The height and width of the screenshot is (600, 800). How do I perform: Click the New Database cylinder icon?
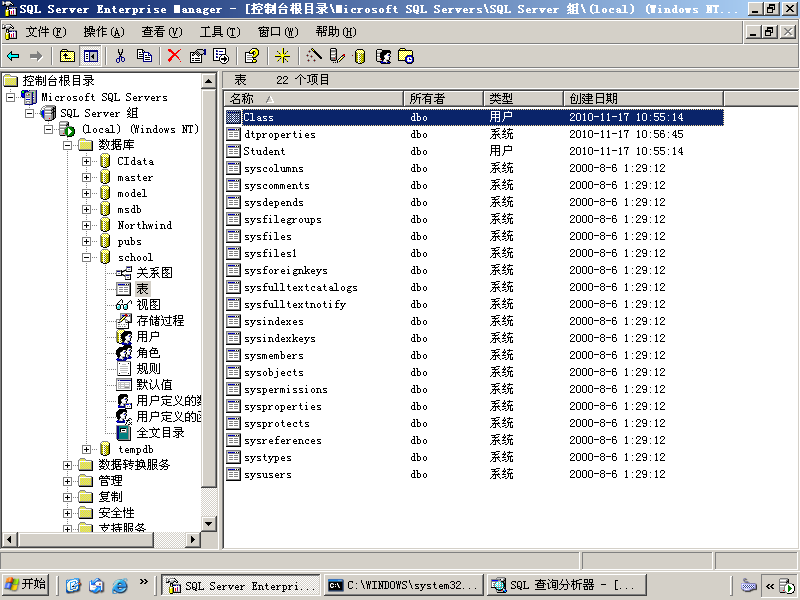click(360, 56)
